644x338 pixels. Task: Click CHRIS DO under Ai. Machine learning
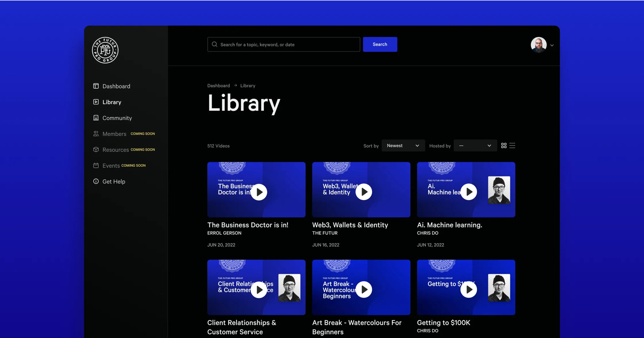(x=428, y=233)
